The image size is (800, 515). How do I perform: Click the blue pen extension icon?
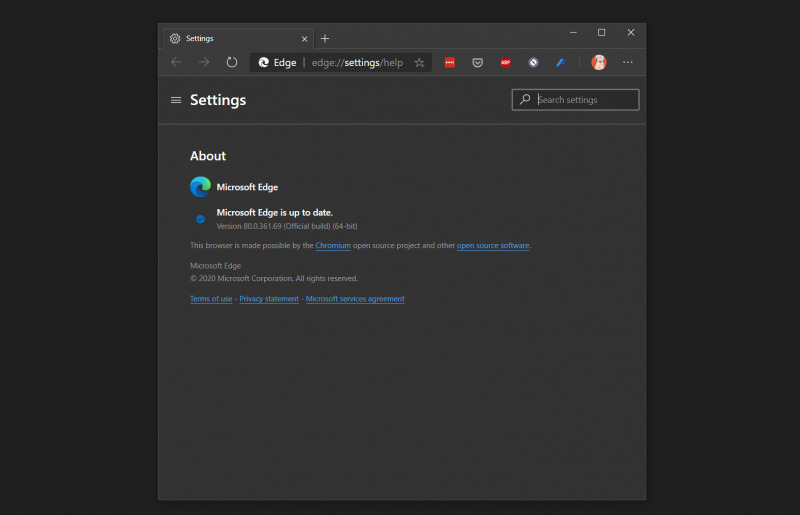click(x=561, y=62)
